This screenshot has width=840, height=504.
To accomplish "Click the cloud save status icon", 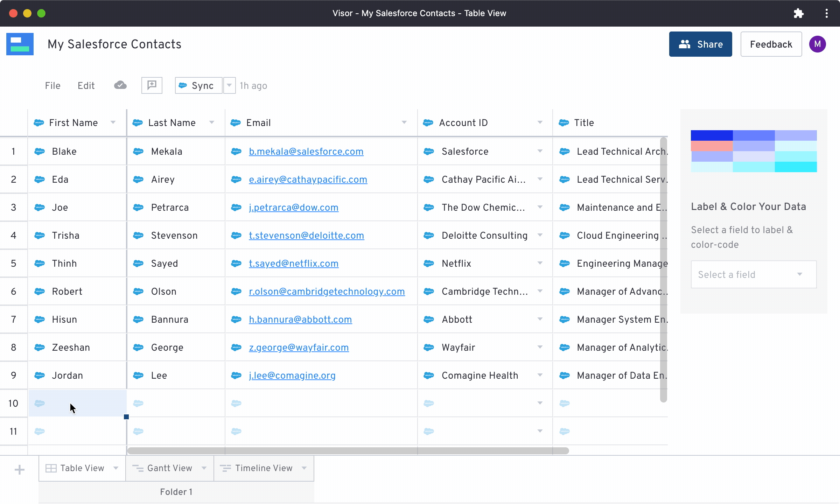I will point(120,85).
